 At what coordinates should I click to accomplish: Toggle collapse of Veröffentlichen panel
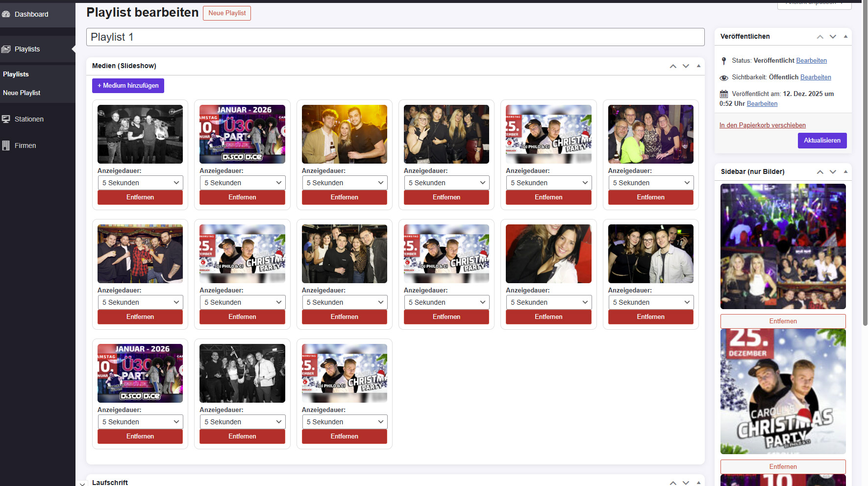click(x=845, y=36)
